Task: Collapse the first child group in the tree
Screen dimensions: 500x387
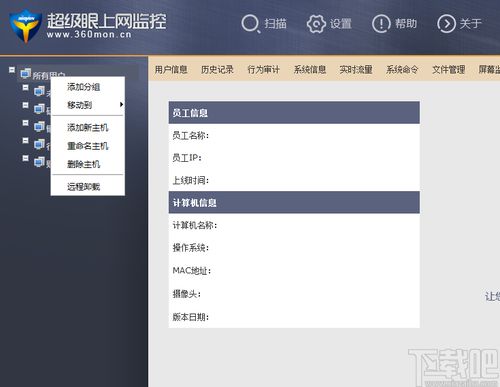Action: [25, 88]
